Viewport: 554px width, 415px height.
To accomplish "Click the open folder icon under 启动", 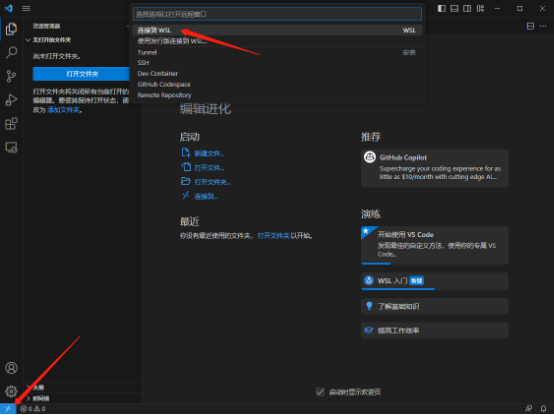I will [185, 181].
